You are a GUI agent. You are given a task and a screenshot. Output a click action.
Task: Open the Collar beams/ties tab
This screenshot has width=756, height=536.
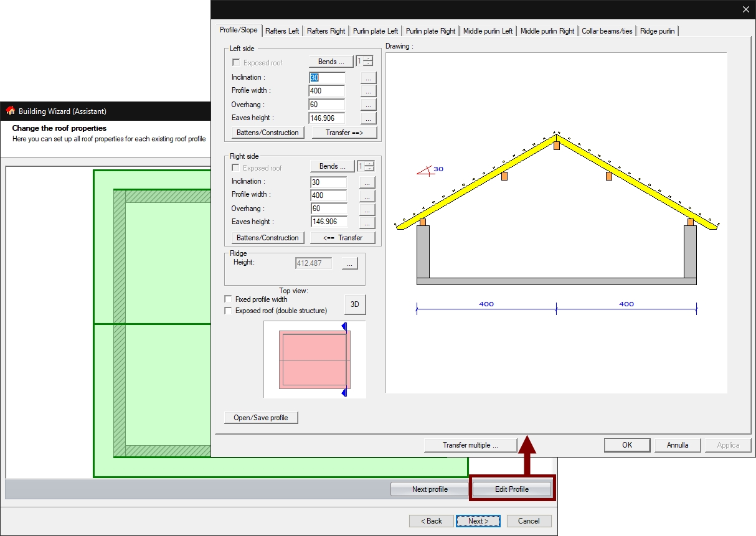pyautogui.click(x=607, y=31)
